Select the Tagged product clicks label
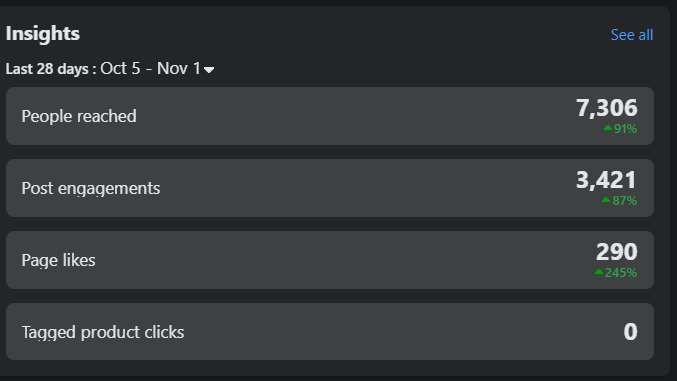The image size is (677, 381). pyautogui.click(x=103, y=332)
